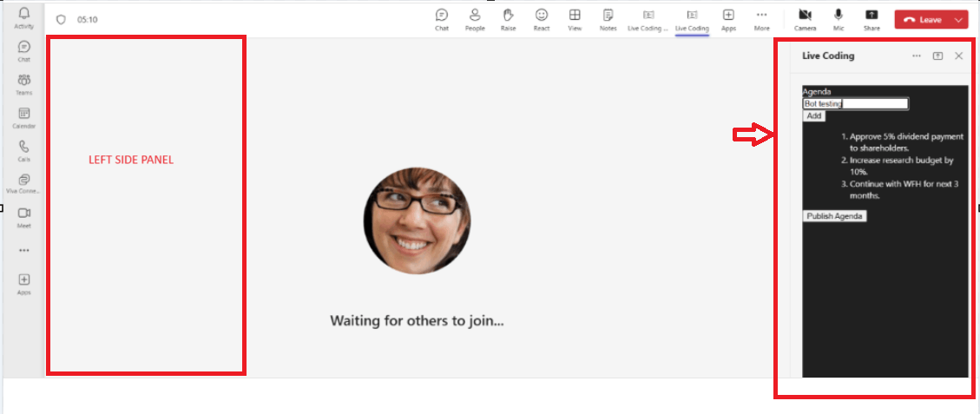Open meeting Chat from toolbar
This screenshot has width=980, height=414.
(x=442, y=19)
